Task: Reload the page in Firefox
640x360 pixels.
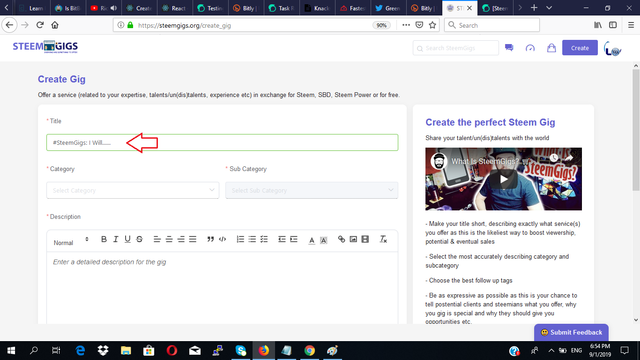Action: pos(40,25)
